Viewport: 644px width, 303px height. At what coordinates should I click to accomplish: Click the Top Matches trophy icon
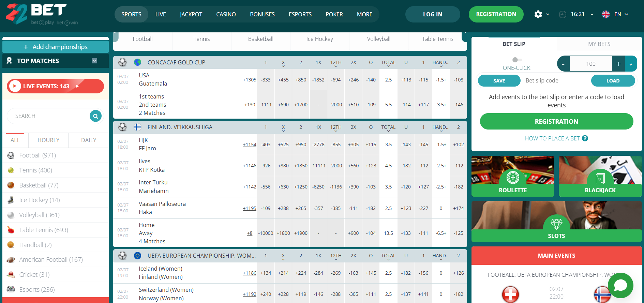(10, 61)
